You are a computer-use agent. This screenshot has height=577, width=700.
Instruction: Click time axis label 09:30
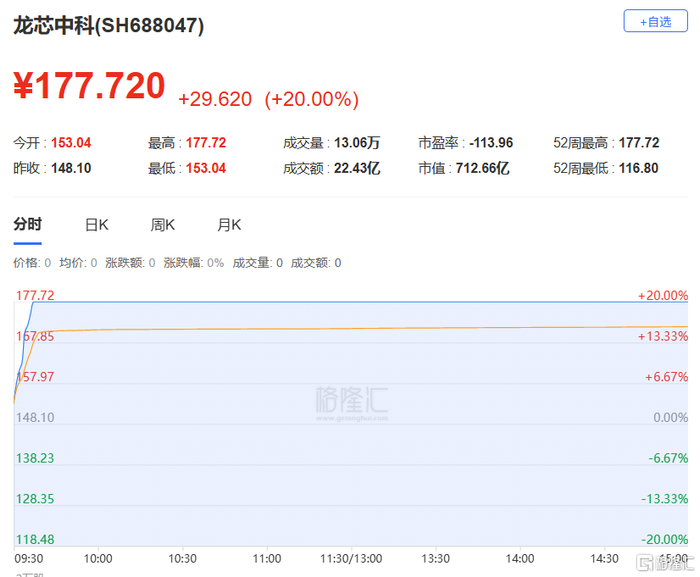tap(29, 559)
